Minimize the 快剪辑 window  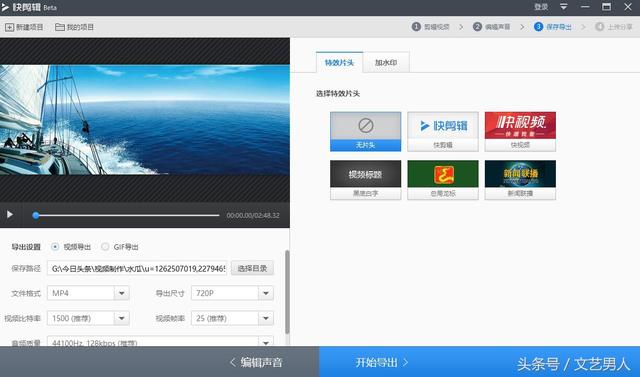tap(585, 7)
